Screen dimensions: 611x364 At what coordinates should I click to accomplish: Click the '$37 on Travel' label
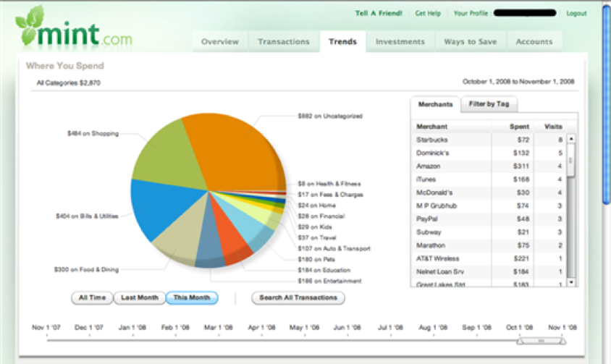pos(317,238)
